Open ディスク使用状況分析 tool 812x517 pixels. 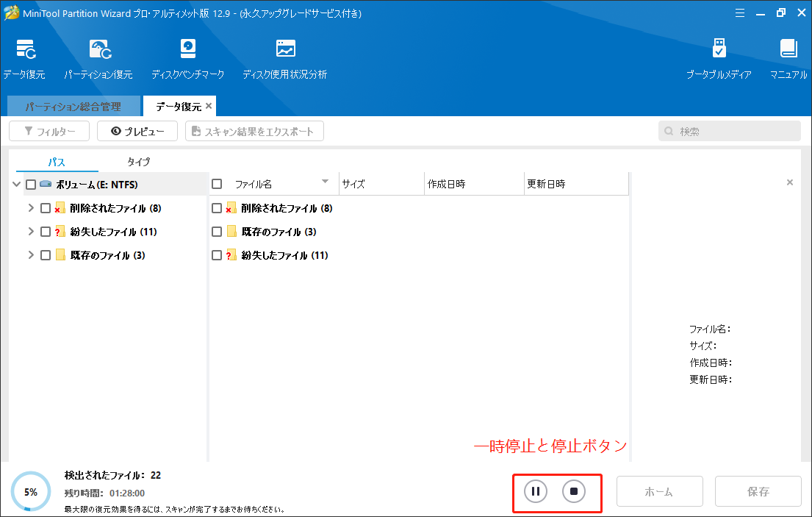(285, 59)
